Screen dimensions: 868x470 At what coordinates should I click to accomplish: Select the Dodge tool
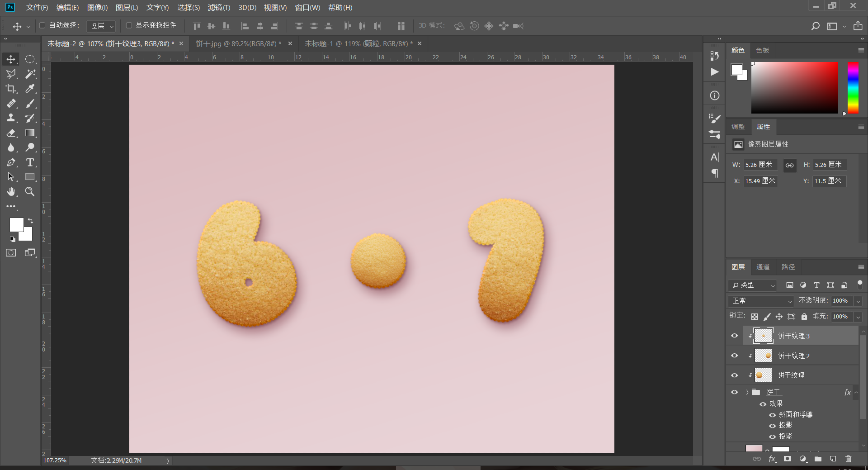pos(30,147)
